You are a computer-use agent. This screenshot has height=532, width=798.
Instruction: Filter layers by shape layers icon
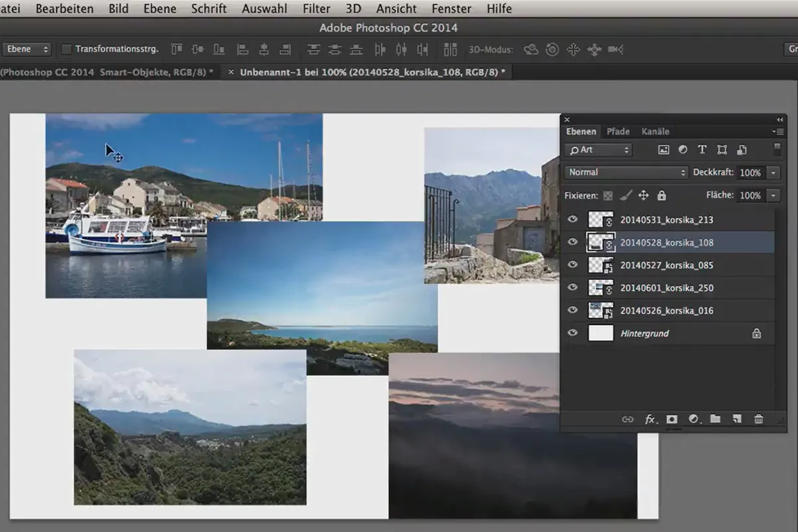click(x=722, y=150)
